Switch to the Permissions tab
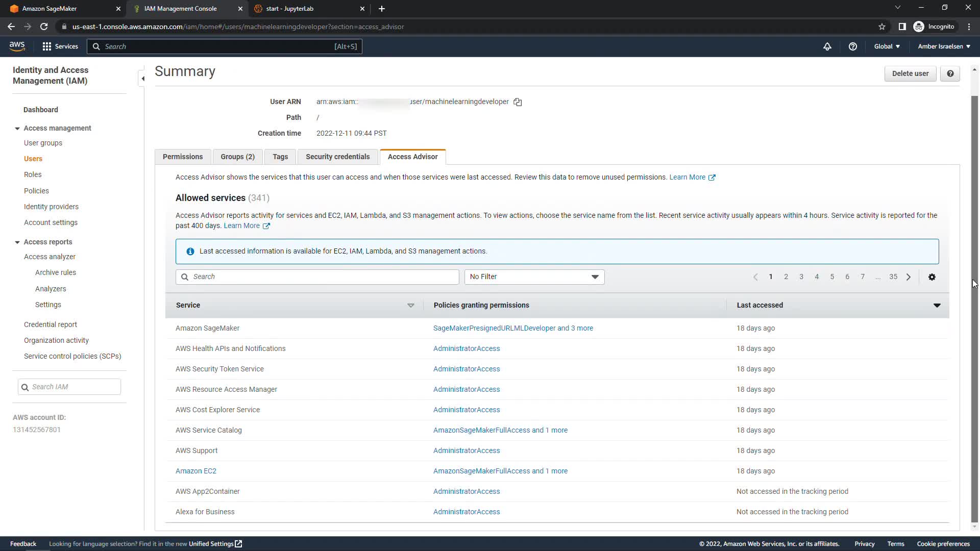 (183, 157)
